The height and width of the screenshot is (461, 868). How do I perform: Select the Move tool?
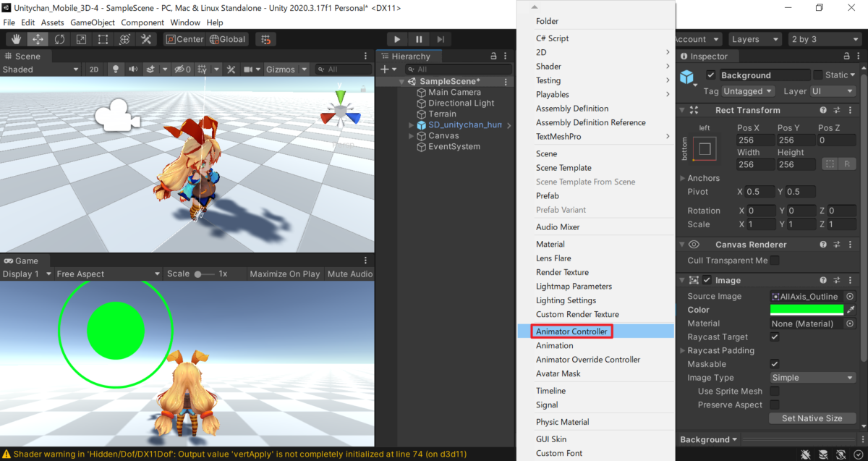tap(38, 39)
